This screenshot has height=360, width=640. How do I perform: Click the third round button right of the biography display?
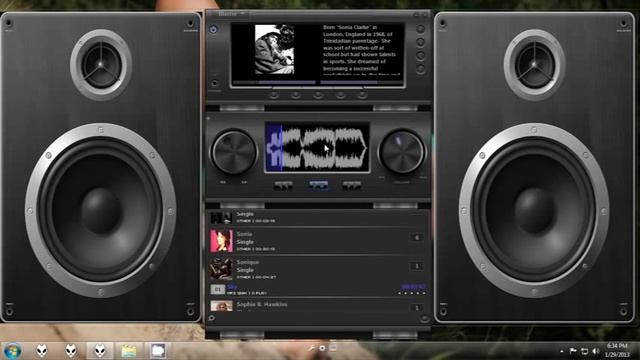[x=420, y=56]
